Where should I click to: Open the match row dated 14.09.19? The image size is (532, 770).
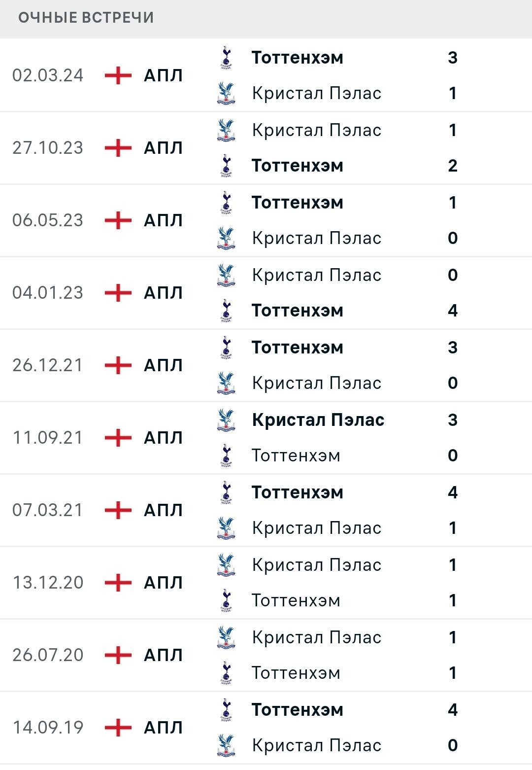click(x=266, y=728)
